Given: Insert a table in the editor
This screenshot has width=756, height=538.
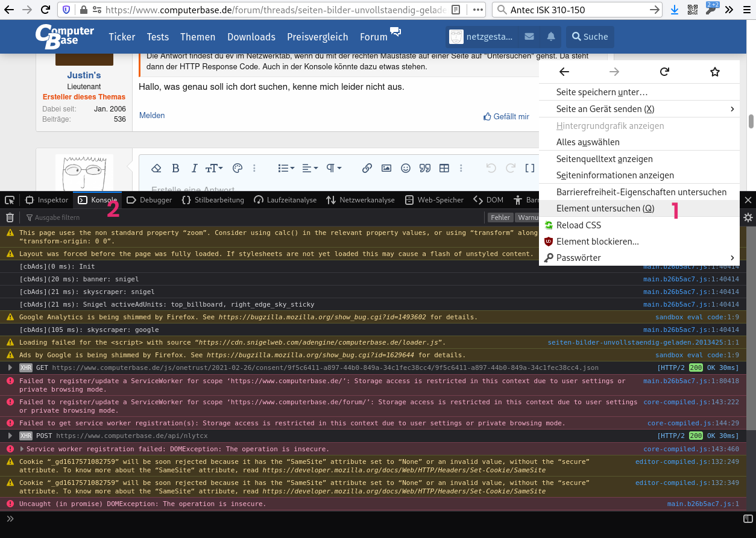Looking at the screenshot, I should pyautogui.click(x=444, y=168).
